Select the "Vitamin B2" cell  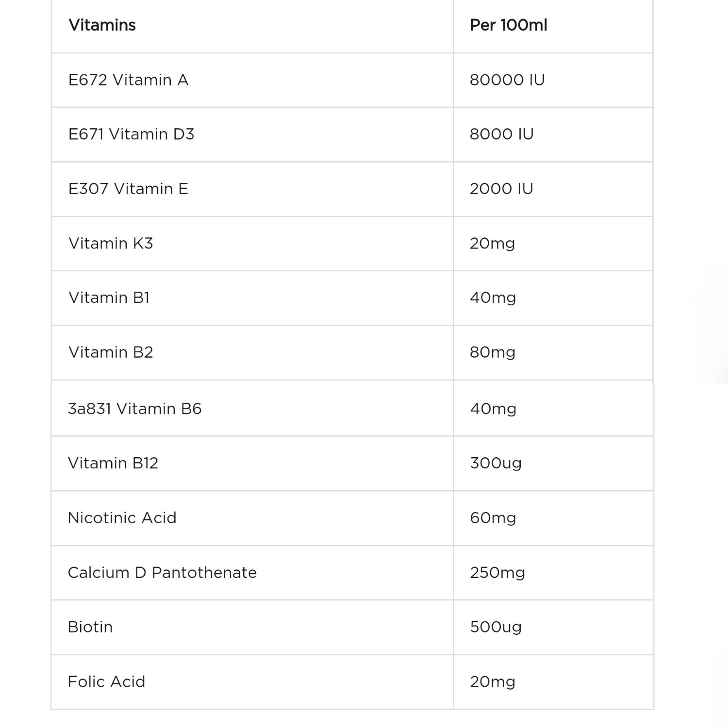[x=111, y=352]
